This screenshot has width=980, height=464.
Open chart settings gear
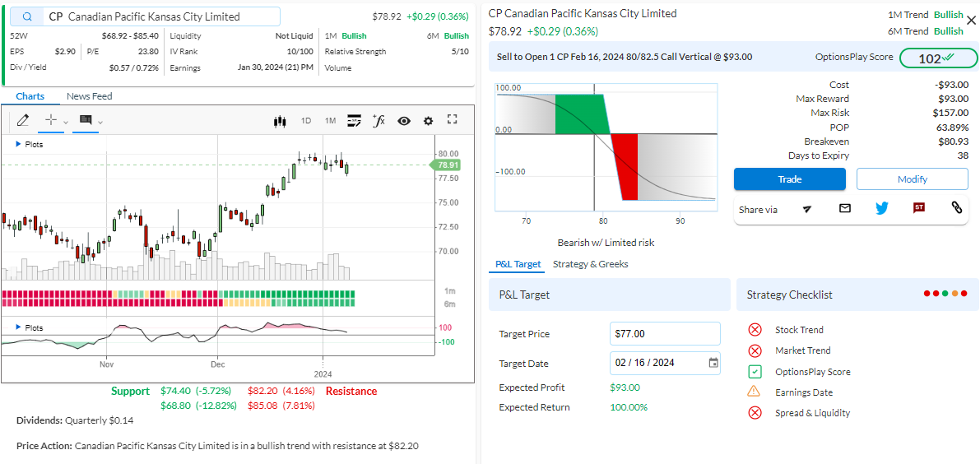[428, 121]
